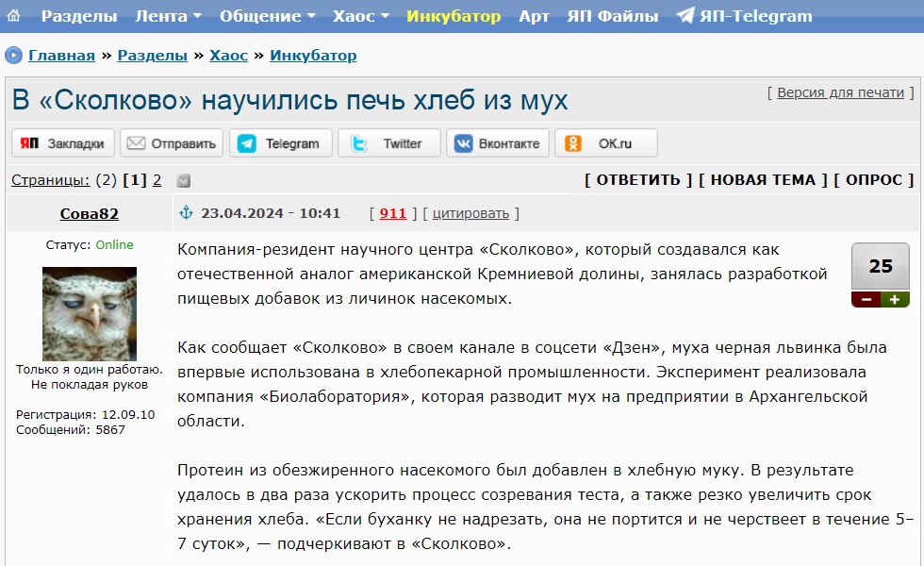
Task: Downvote the post with minus button
Action: [866, 300]
